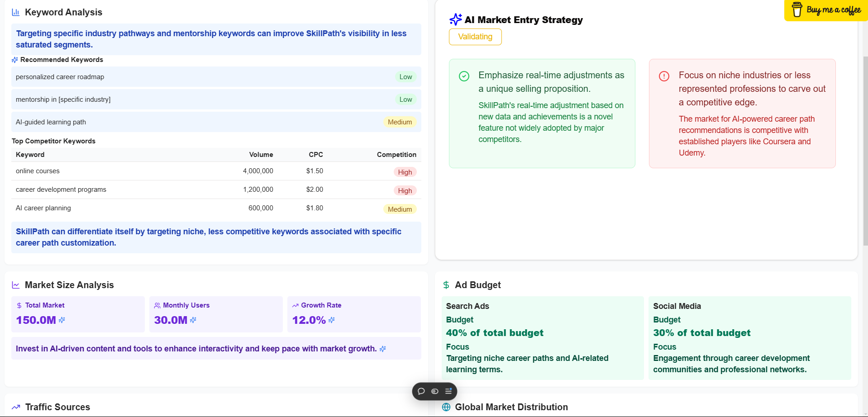Click the 'online courses' table cell
This screenshot has width=868, height=417.
[38, 171]
